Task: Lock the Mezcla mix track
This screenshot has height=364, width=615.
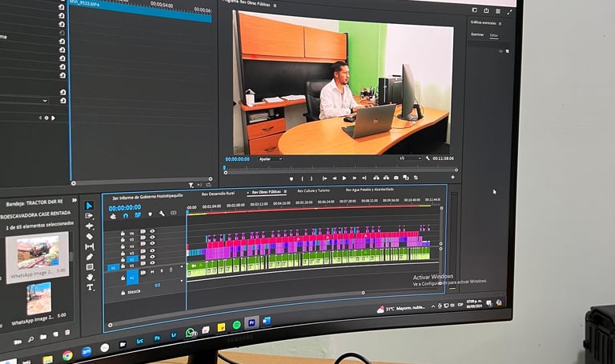Action: click(123, 293)
